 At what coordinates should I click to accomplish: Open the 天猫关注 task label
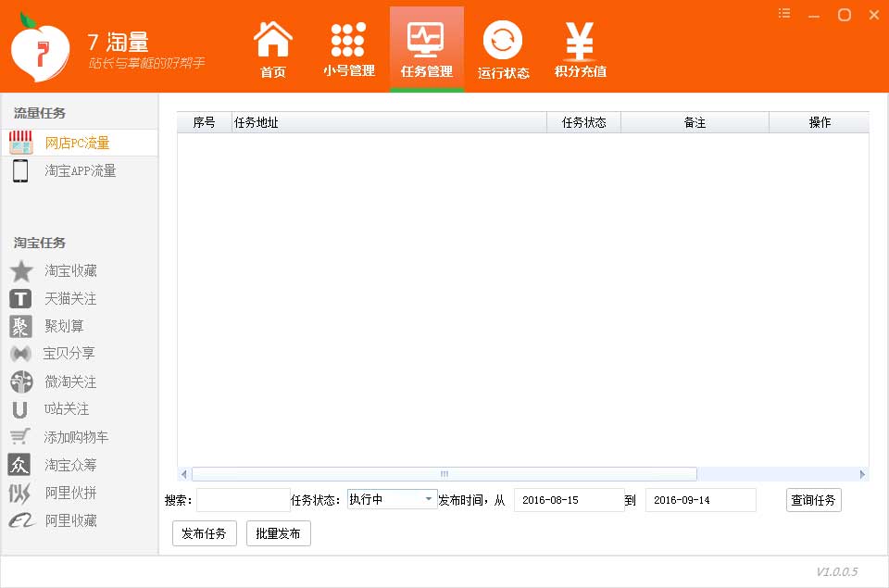71,299
